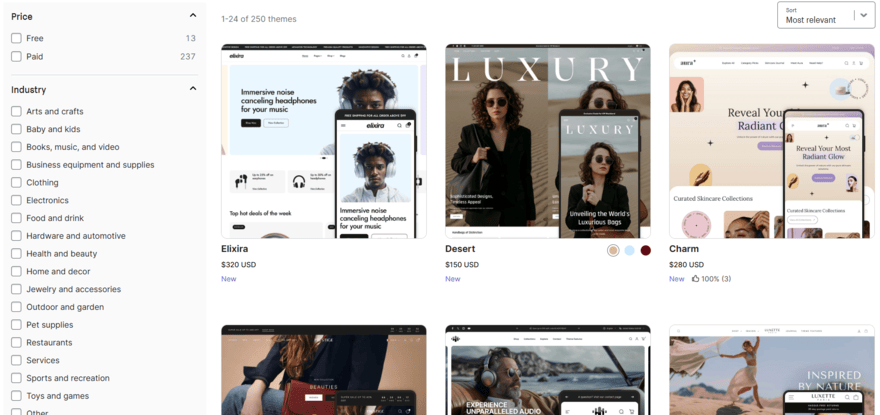Select Books, music, and video filter
This screenshot has width=880, height=415.
(16, 147)
